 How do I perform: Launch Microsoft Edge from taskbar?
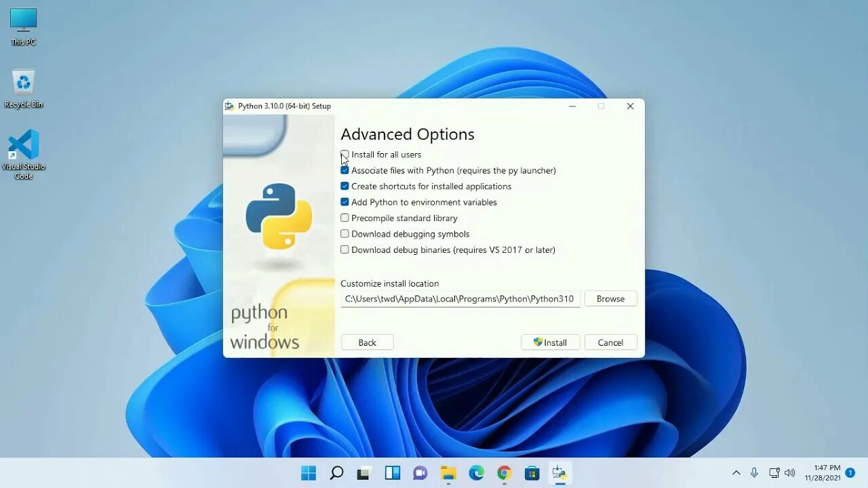click(477, 472)
